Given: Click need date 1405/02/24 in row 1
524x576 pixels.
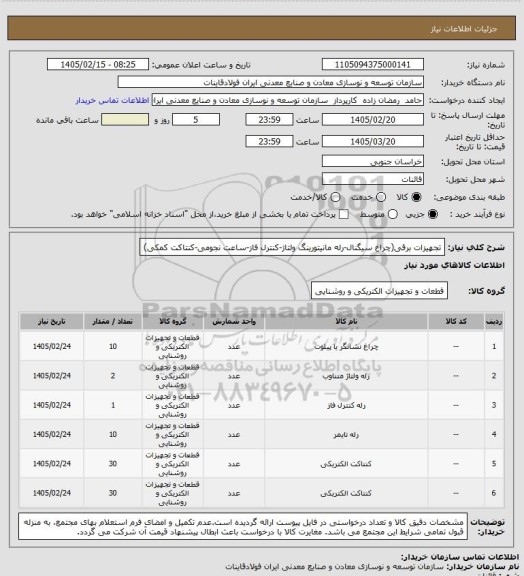Looking at the screenshot, I should coord(51,346).
